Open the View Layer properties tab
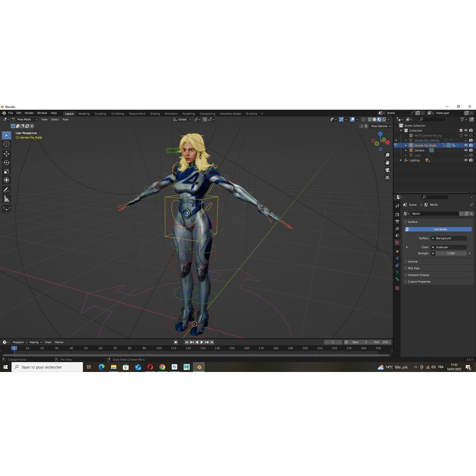Image resolution: width=476 pixels, height=476 pixels. click(x=397, y=229)
